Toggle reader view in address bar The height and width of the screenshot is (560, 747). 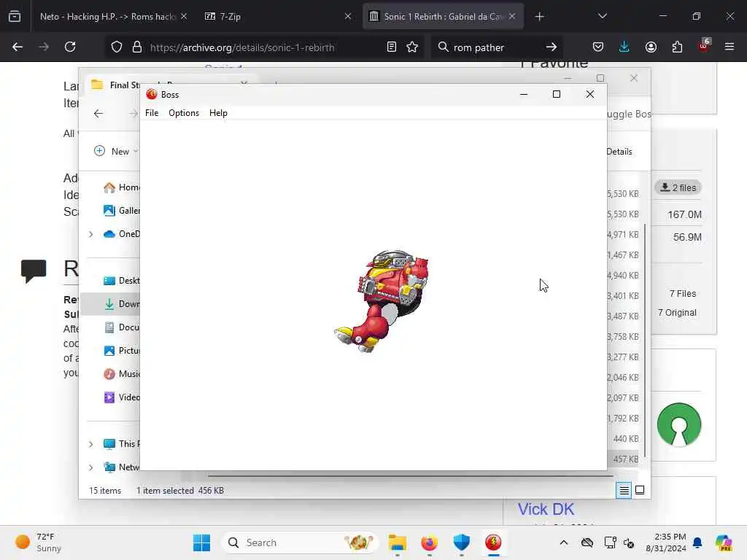coord(392,47)
